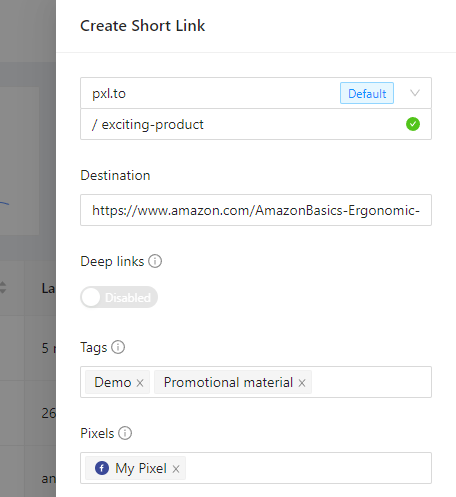Click the green checkmark availability icon

pyautogui.click(x=413, y=124)
